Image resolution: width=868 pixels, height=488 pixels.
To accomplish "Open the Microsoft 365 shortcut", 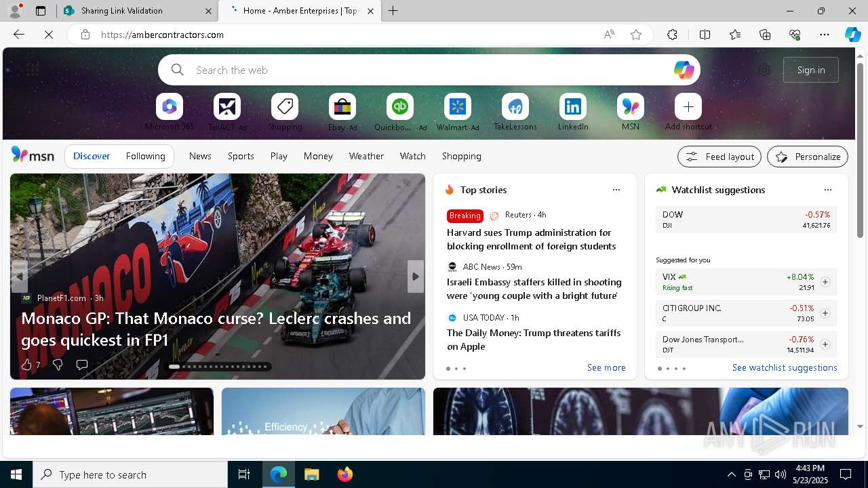I will click(169, 107).
